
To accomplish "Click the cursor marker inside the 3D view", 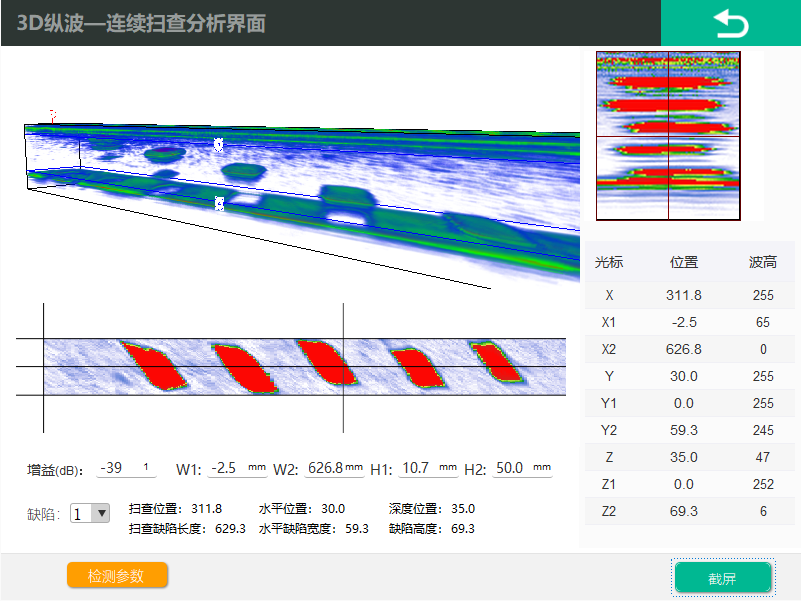I will pos(219,145).
